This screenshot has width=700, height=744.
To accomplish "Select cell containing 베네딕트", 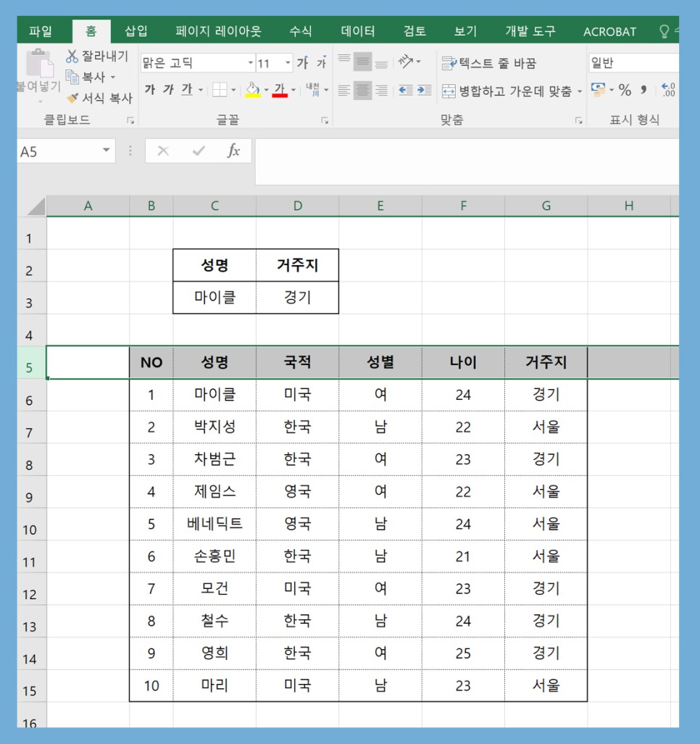I will click(x=214, y=524).
